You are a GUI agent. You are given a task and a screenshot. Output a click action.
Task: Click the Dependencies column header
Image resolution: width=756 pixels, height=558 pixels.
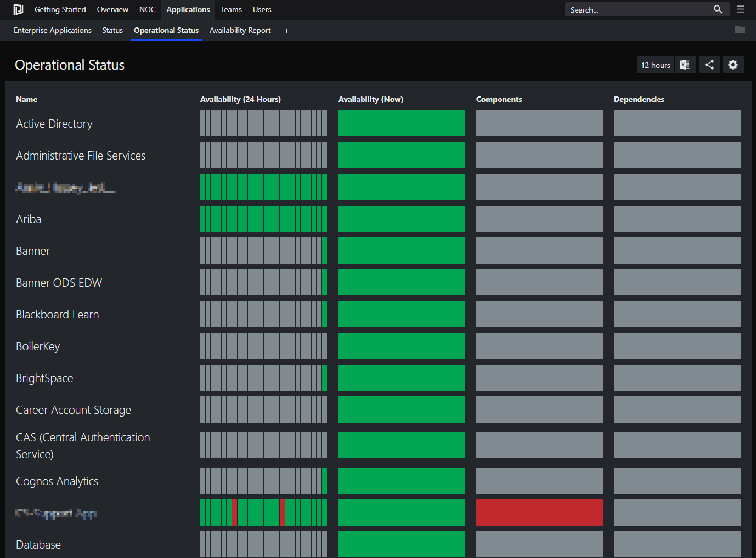[x=639, y=99]
